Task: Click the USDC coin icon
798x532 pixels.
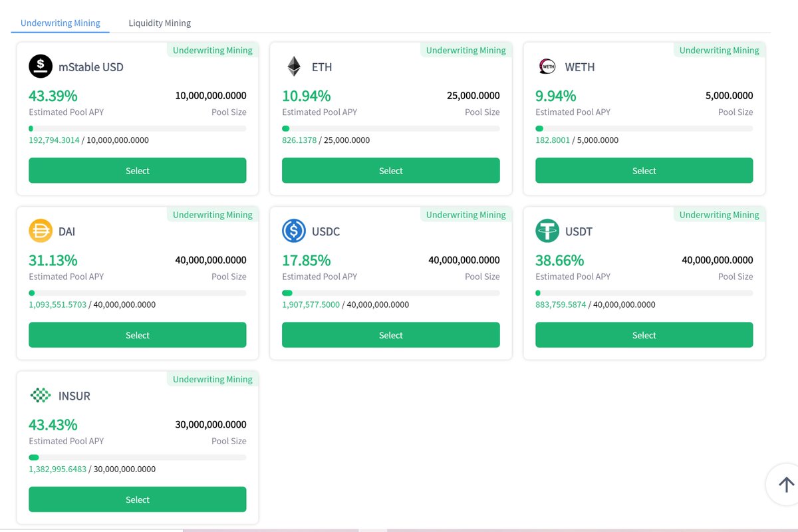Action: [294, 231]
